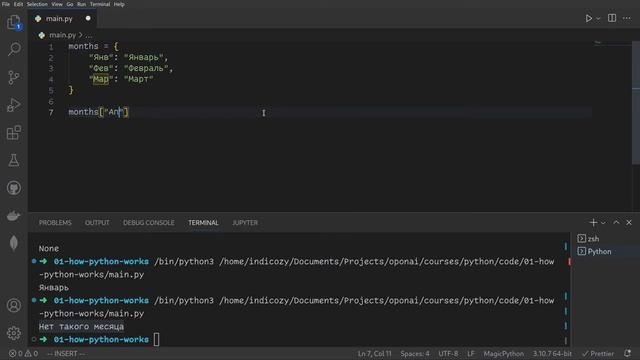Close the terminal panel
Screen dimensions: 640x360
click(629, 222)
